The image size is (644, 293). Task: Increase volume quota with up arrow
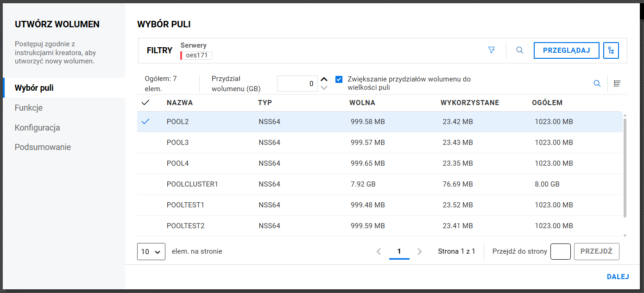pos(324,79)
